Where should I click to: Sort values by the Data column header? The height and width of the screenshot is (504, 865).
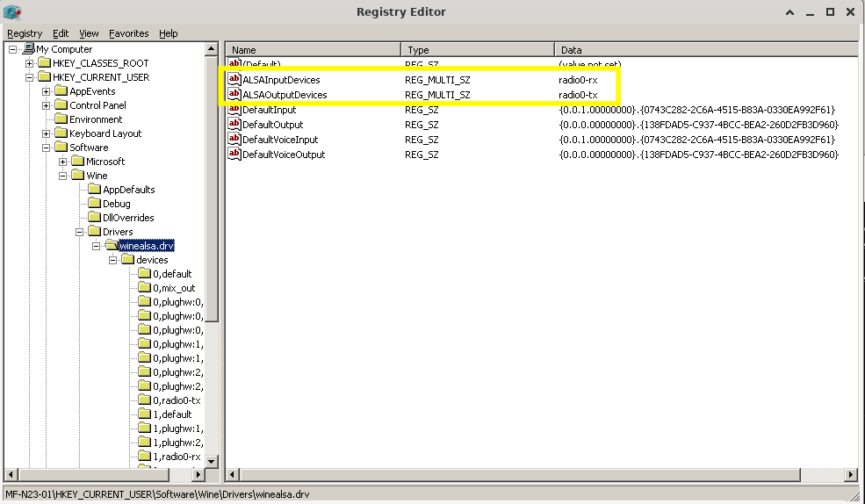click(706, 50)
